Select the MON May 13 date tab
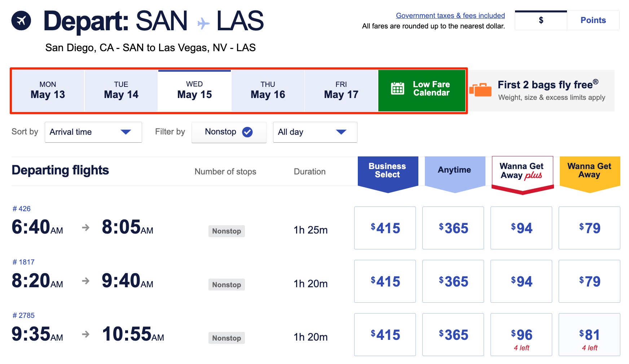The width and height of the screenshot is (629, 364). pyautogui.click(x=48, y=90)
